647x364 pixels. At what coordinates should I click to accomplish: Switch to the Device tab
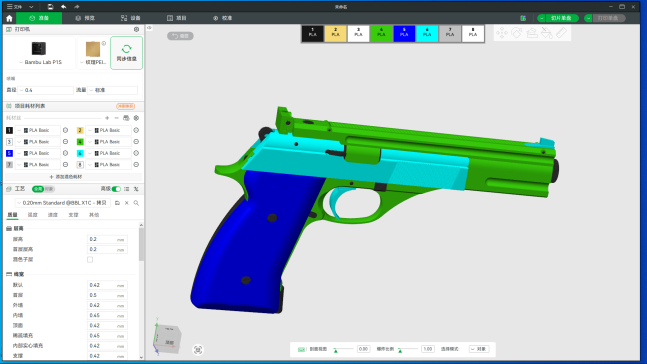(x=130, y=18)
